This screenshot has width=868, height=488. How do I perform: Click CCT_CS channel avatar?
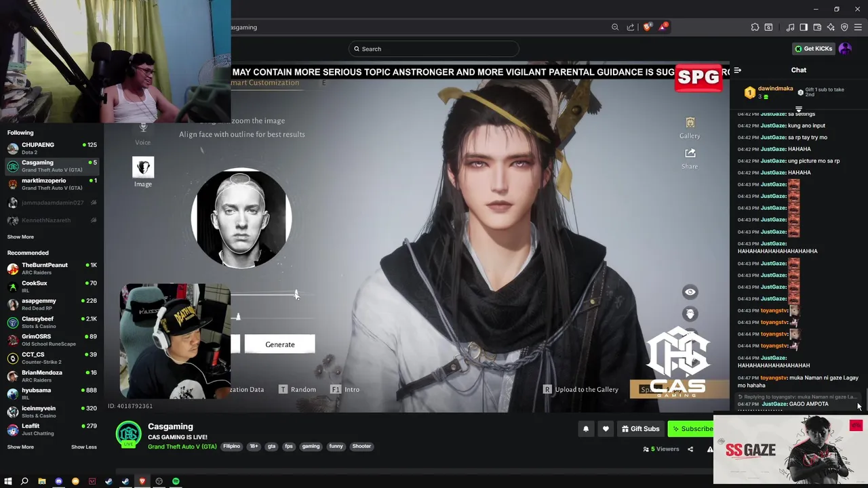[13, 358]
